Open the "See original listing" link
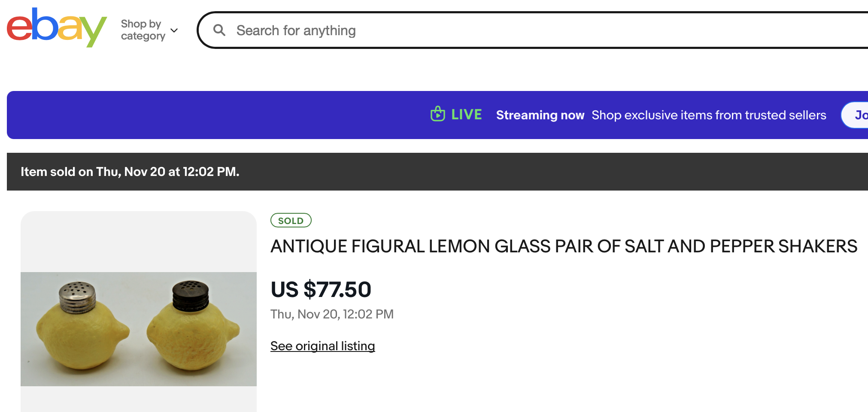Viewport: 868px width, 412px height. click(322, 346)
